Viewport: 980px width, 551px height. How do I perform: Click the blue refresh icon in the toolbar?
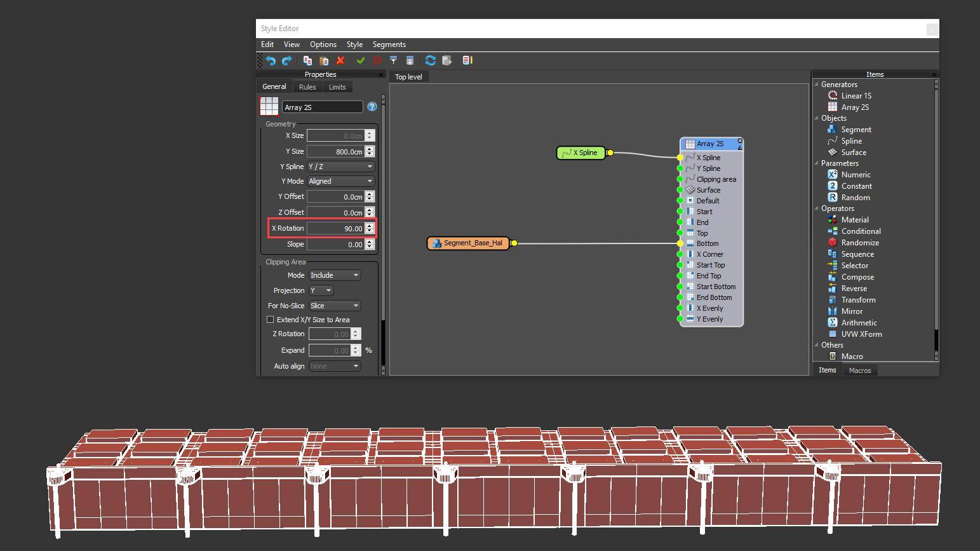click(431, 60)
